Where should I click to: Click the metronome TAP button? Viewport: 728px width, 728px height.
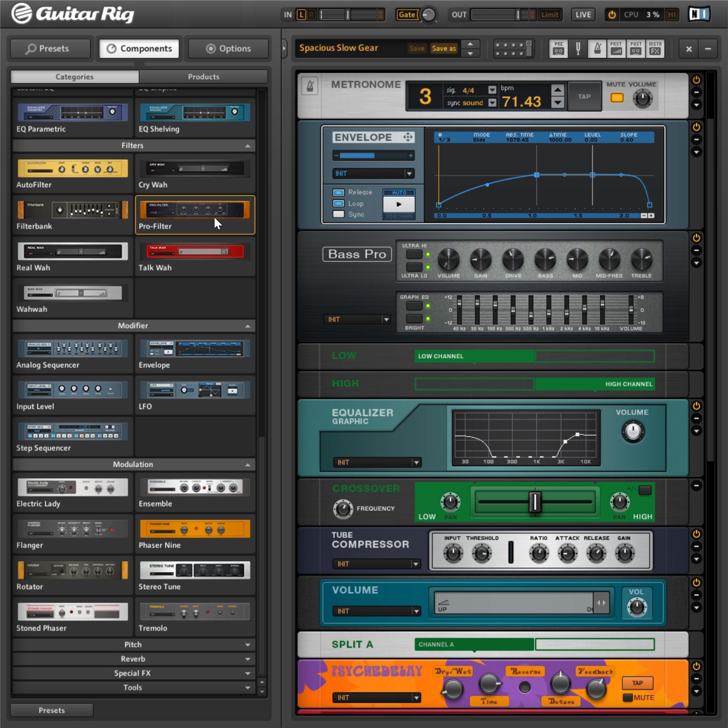coord(584,96)
